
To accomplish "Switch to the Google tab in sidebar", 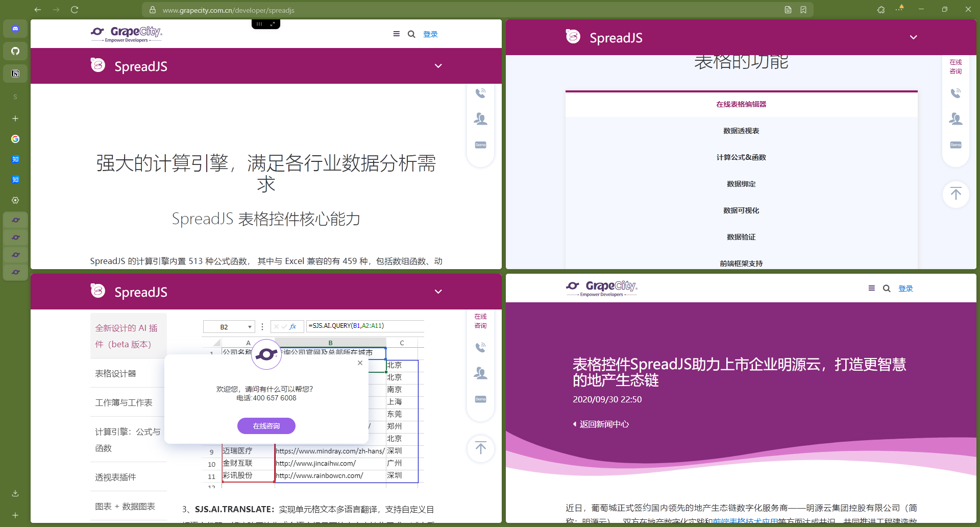I will 15,139.
